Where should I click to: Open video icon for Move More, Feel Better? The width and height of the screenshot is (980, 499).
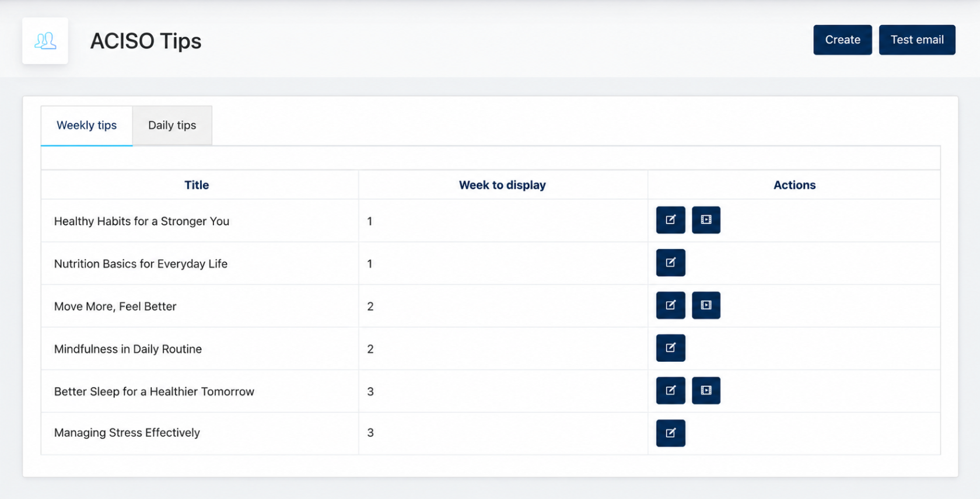(x=706, y=305)
